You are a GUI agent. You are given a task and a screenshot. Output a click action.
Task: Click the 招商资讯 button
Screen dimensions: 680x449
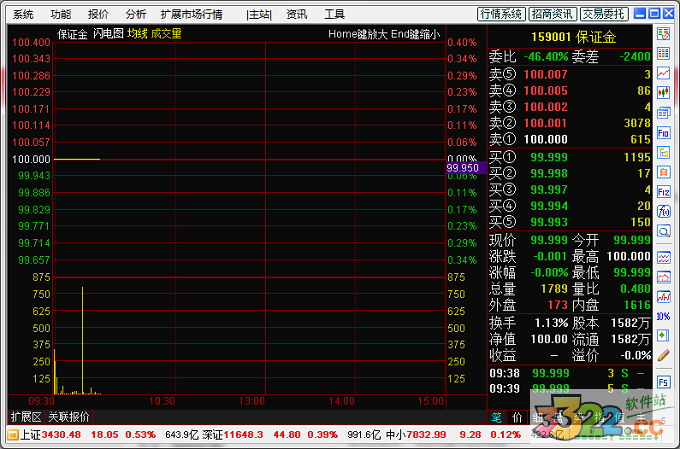[x=552, y=14]
